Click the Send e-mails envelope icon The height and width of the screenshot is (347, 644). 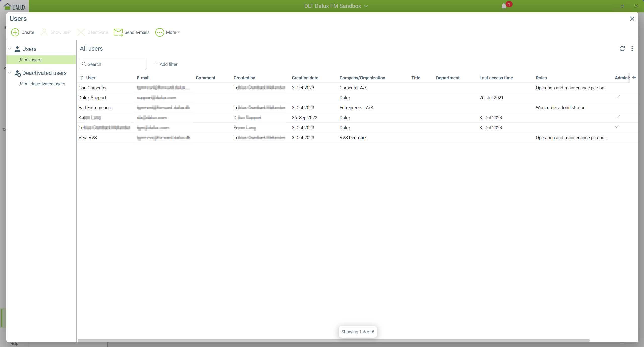(118, 32)
